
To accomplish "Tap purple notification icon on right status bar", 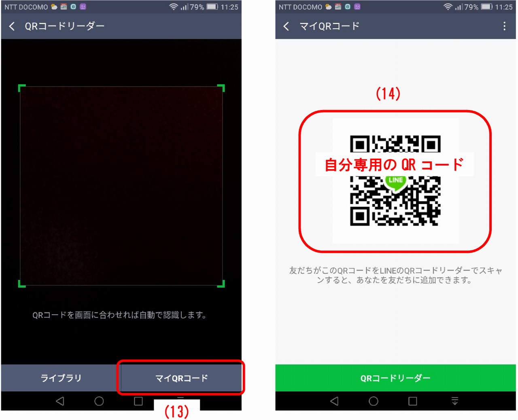I will click(x=357, y=7).
